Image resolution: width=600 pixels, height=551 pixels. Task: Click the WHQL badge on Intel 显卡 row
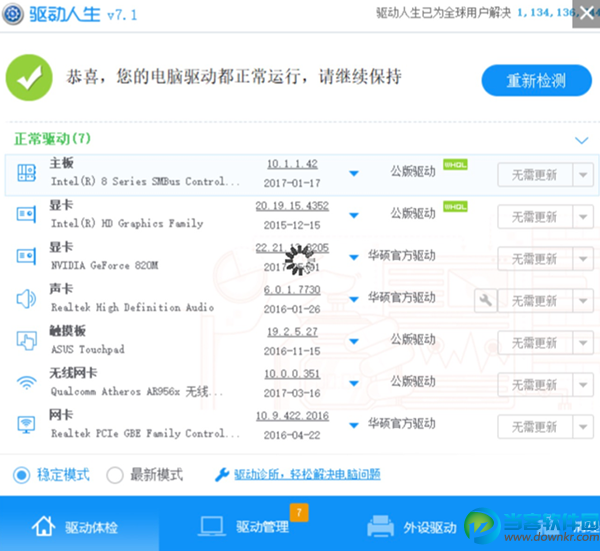coord(455,207)
